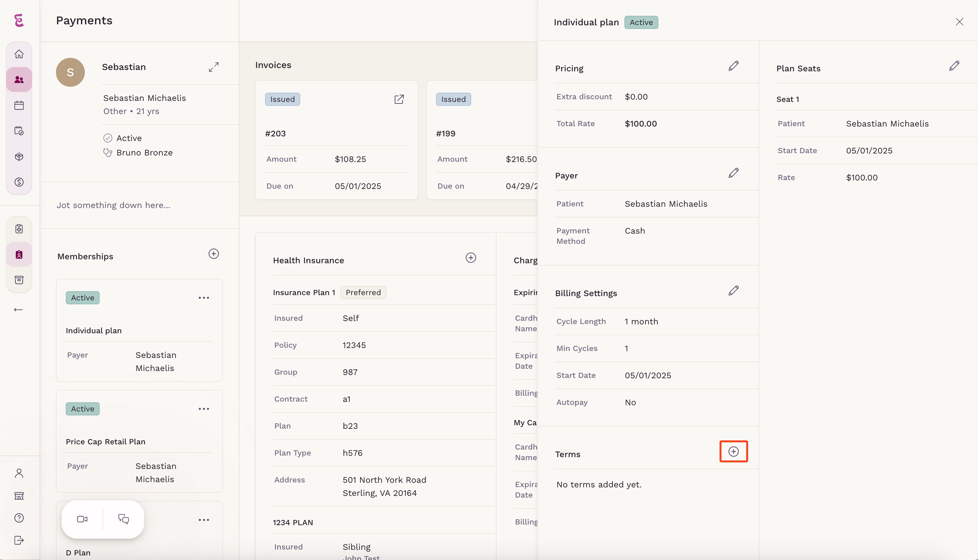
Task: Click the No terms added yet message
Action: coord(599,485)
